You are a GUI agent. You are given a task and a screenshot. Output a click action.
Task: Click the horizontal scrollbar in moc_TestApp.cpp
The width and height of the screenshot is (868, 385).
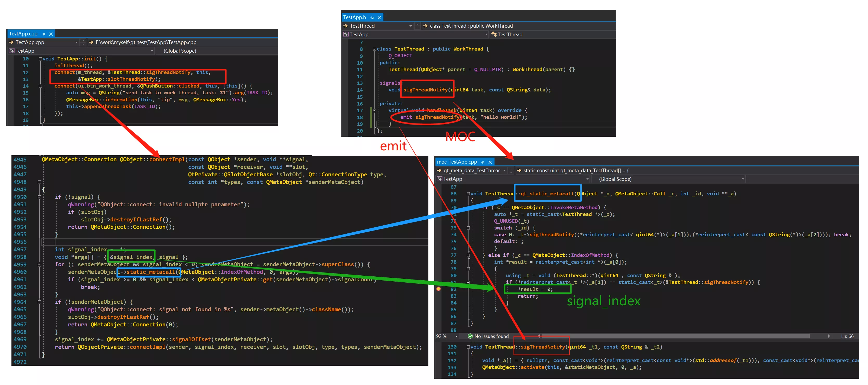pos(674,336)
